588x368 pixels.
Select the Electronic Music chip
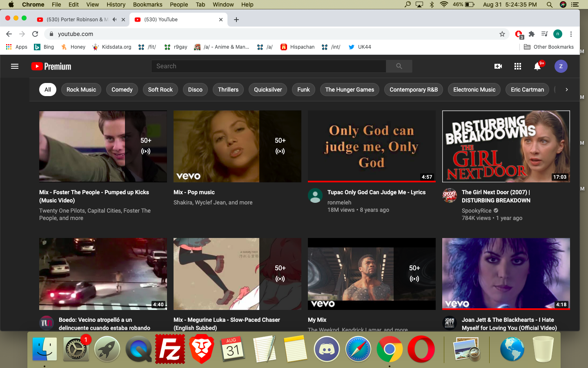click(x=474, y=90)
